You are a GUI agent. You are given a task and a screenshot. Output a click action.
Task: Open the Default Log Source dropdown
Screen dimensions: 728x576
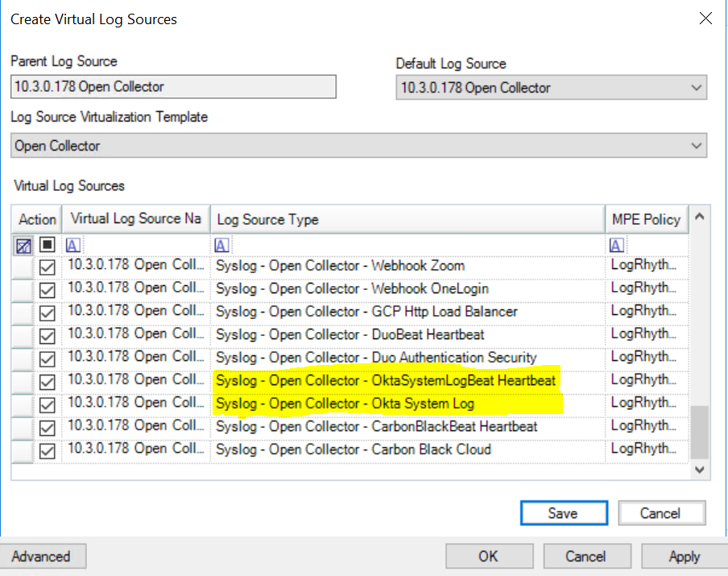pyautogui.click(x=697, y=88)
